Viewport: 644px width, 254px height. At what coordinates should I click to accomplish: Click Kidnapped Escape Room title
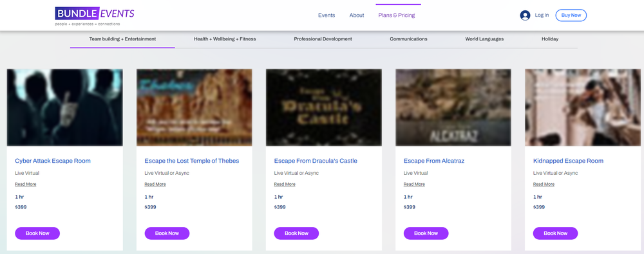[x=568, y=161]
